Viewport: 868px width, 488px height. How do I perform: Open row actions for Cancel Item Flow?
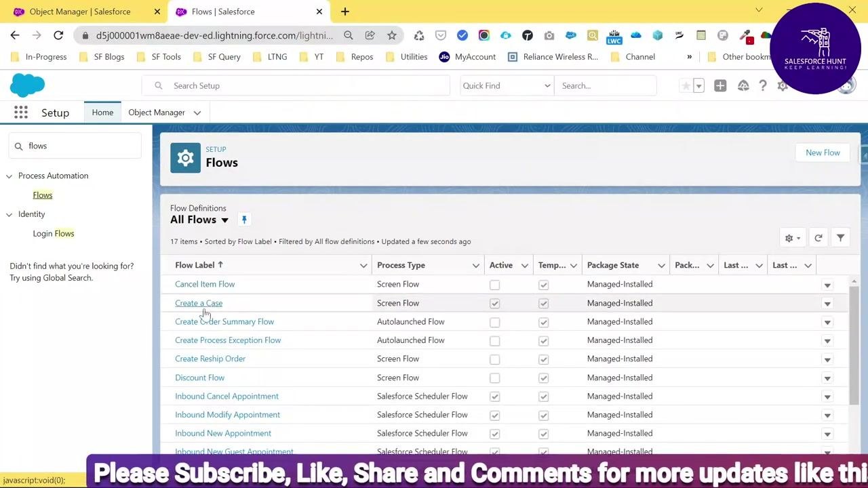[827, 285]
